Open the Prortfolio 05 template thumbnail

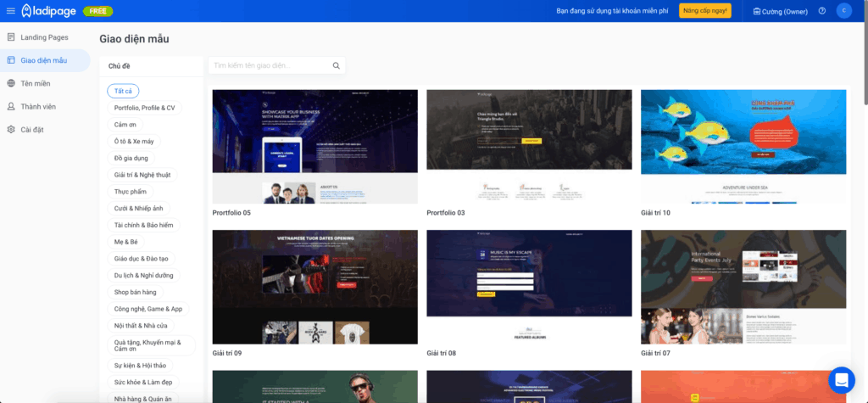pos(314,146)
